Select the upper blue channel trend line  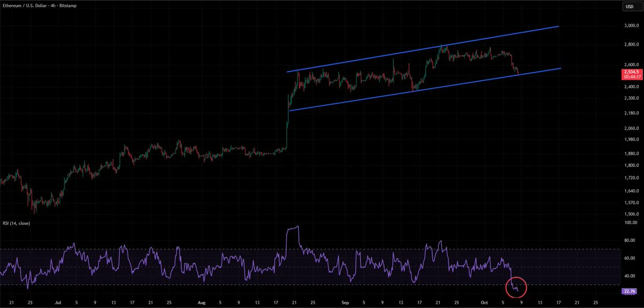[423, 49]
